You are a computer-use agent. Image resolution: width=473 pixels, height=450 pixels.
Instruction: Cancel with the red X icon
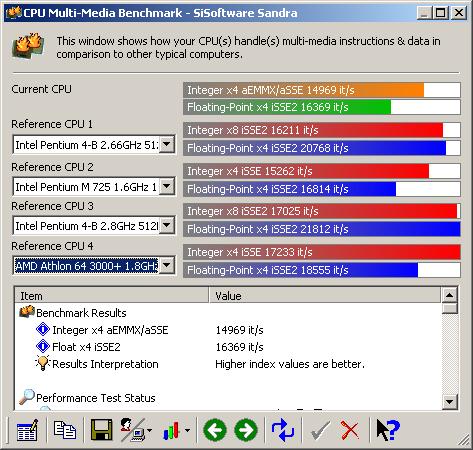(x=350, y=430)
